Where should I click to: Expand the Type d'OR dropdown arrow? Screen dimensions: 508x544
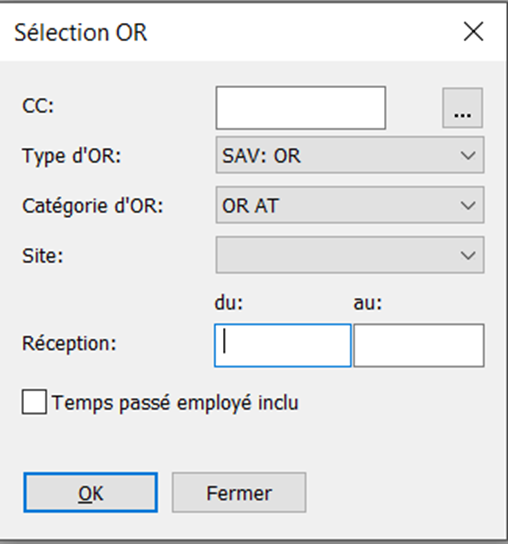(468, 155)
